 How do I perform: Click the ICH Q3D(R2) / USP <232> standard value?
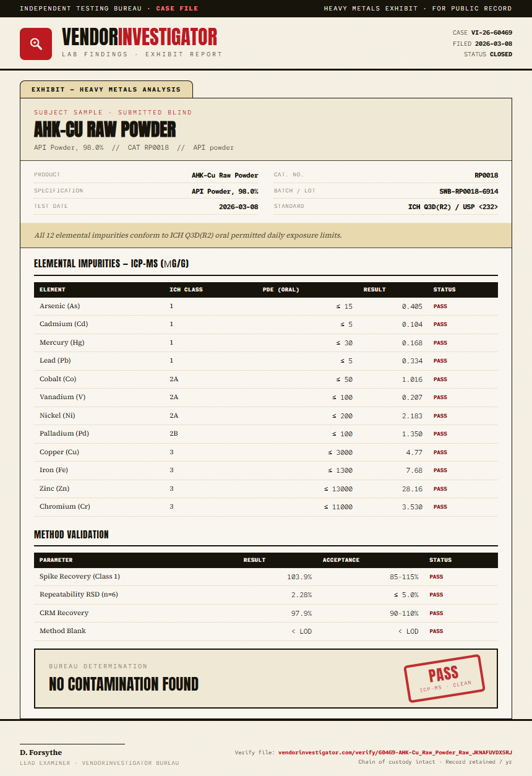pyautogui.click(x=453, y=207)
